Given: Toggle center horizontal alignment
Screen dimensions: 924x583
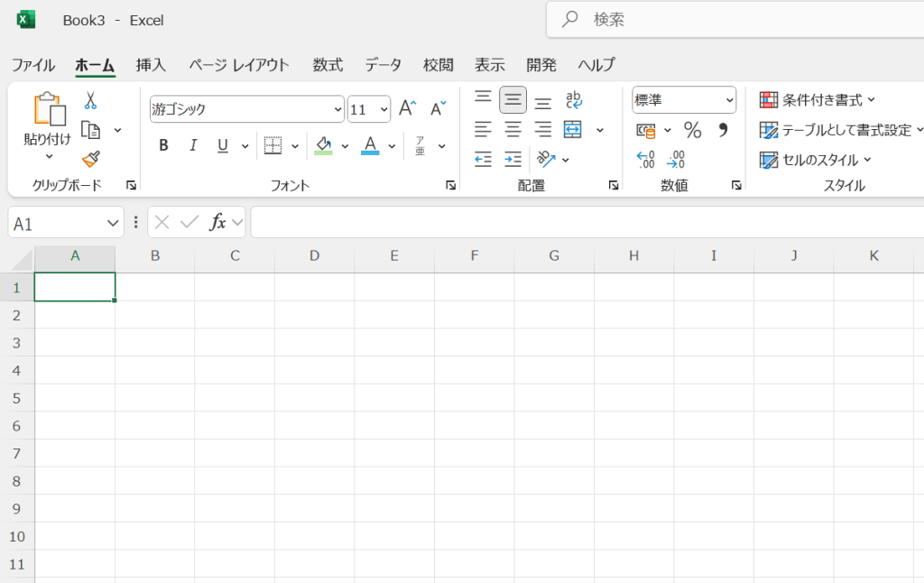Looking at the screenshot, I should (x=513, y=130).
